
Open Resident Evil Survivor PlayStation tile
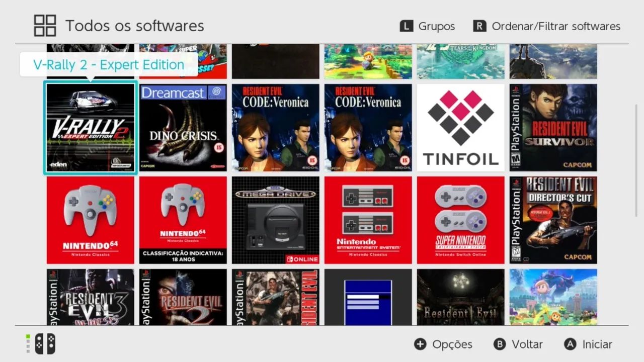click(553, 128)
